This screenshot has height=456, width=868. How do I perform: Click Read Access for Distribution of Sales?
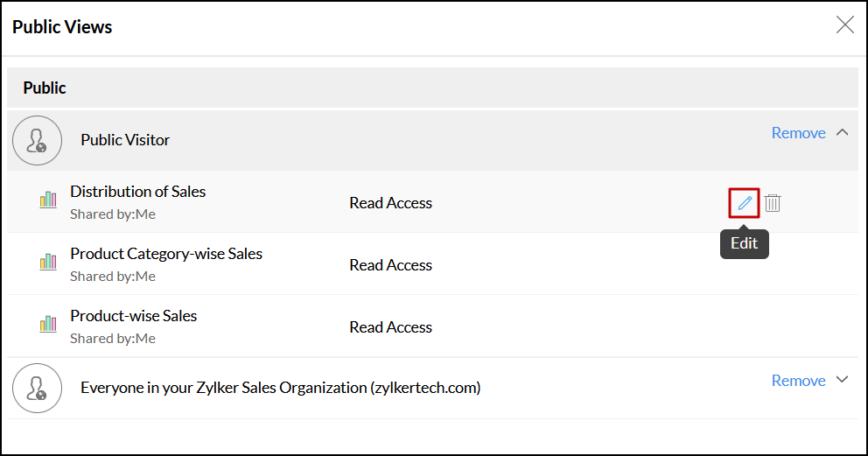pyautogui.click(x=390, y=203)
